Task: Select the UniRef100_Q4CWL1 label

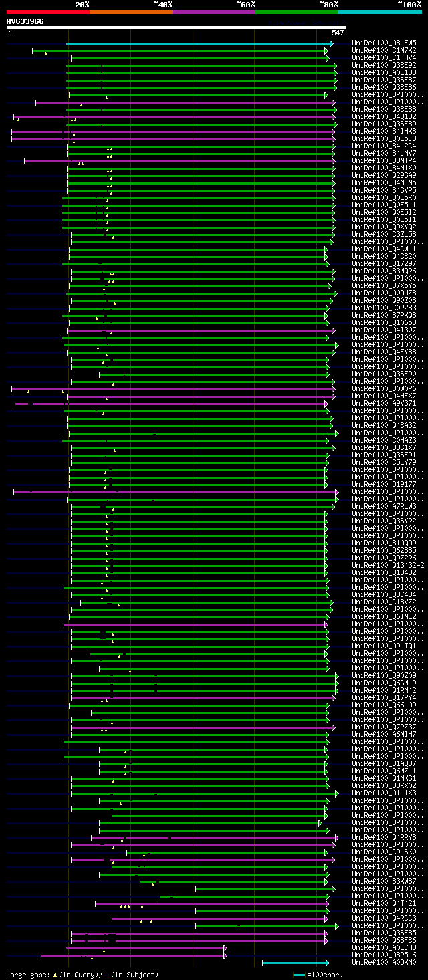Action: pyautogui.click(x=384, y=249)
